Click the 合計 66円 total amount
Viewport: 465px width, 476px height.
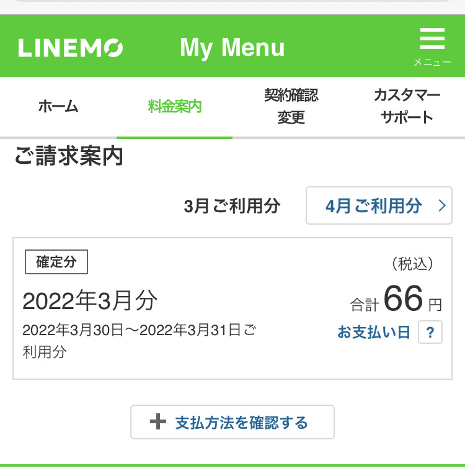pyautogui.click(x=396, y=300)
